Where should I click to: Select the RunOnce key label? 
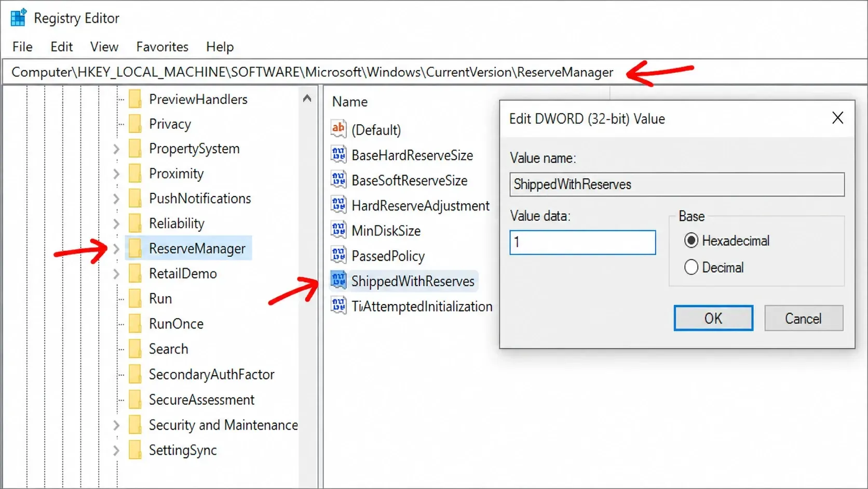pyautogui.click(x=176, y=324)
